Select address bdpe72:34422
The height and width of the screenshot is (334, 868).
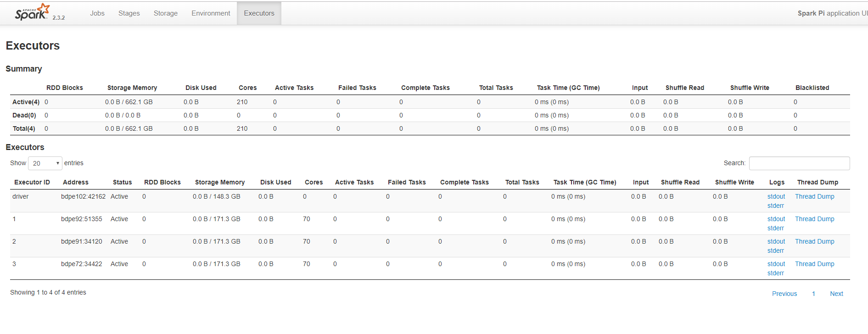(82, 264)
